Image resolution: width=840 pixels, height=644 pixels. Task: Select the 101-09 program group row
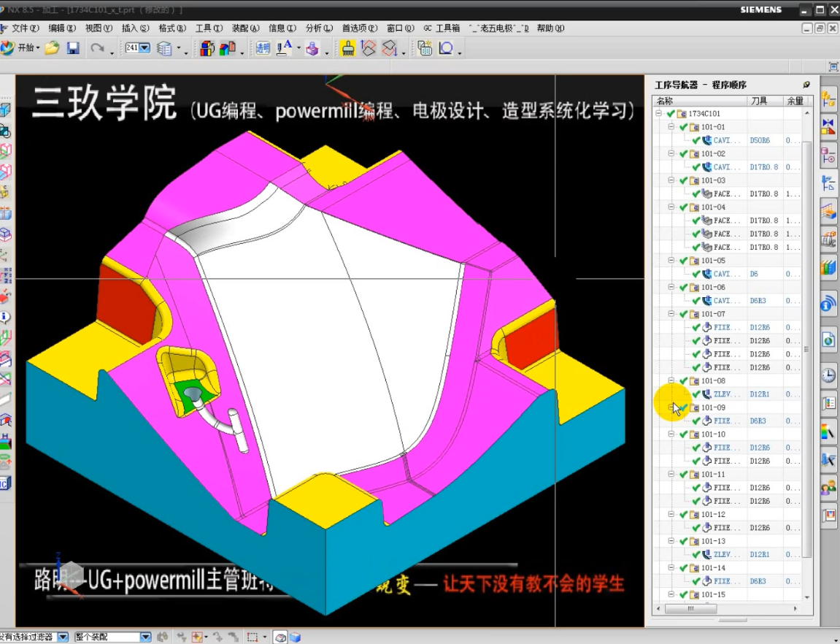click(728, 407)
